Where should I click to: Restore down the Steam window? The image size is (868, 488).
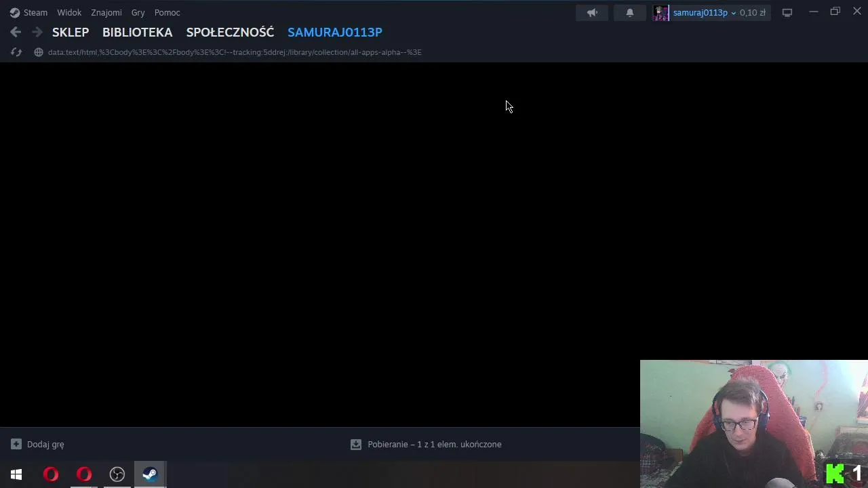(835, 12)
